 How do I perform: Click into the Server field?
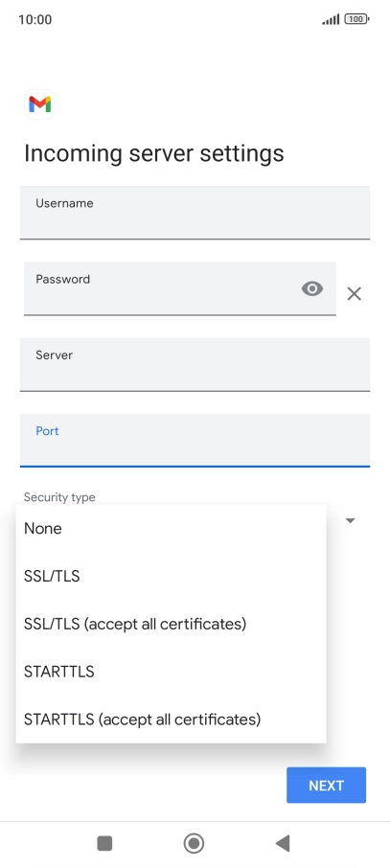click(x=195, y=364)
